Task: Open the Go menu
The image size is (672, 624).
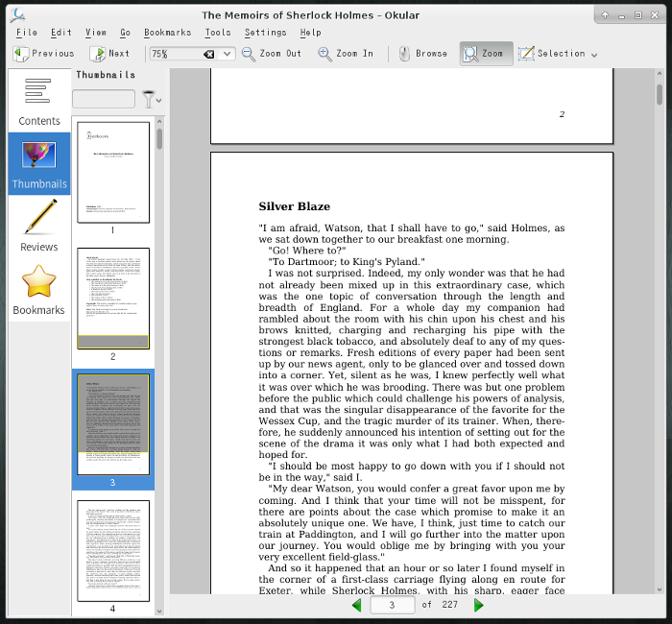Action: click(125, 33)
